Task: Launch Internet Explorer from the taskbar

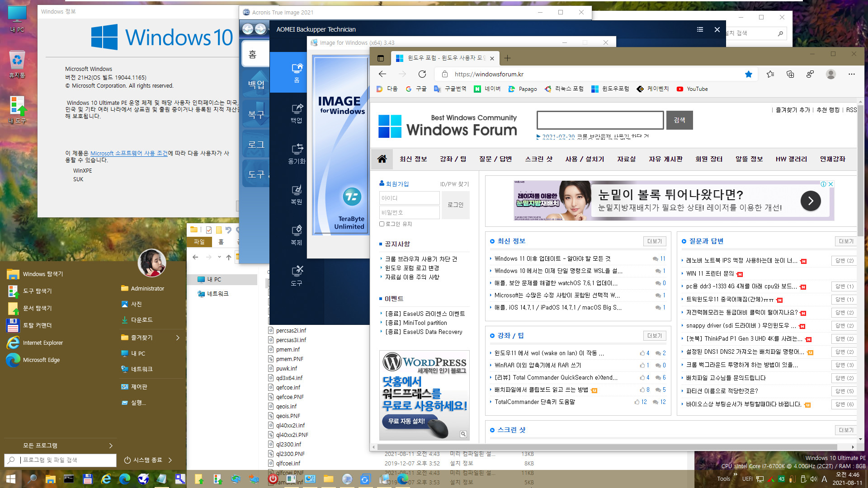Action: pyautogui.click(x=106, y=479)
